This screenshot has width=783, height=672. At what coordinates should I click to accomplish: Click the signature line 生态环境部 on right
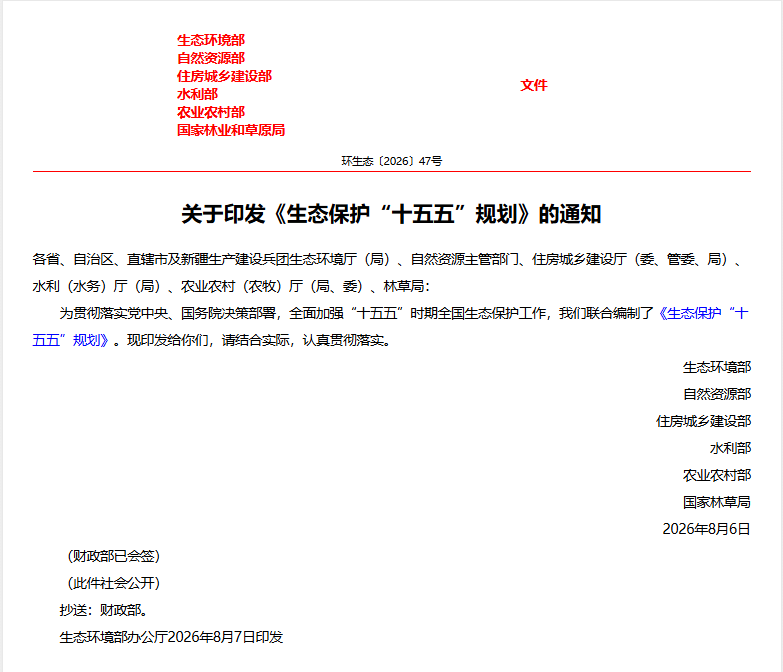coord(717,367)
